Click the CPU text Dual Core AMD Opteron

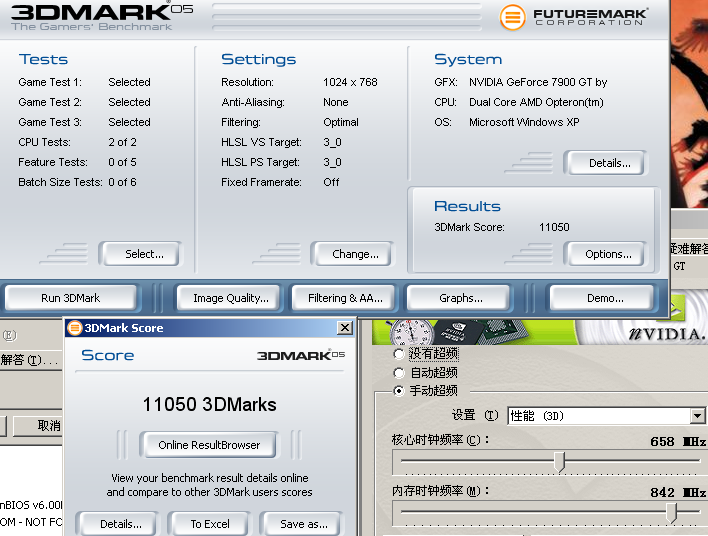point(536,102)
